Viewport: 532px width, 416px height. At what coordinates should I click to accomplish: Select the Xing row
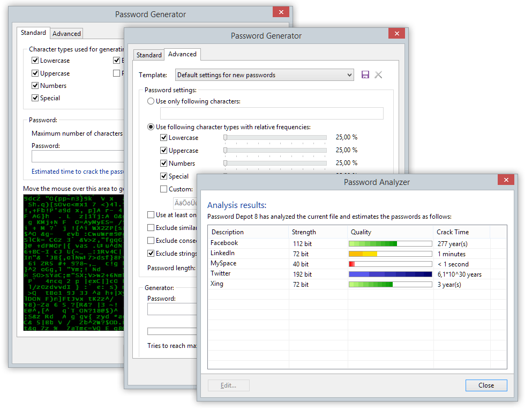[x=357, y=284]
